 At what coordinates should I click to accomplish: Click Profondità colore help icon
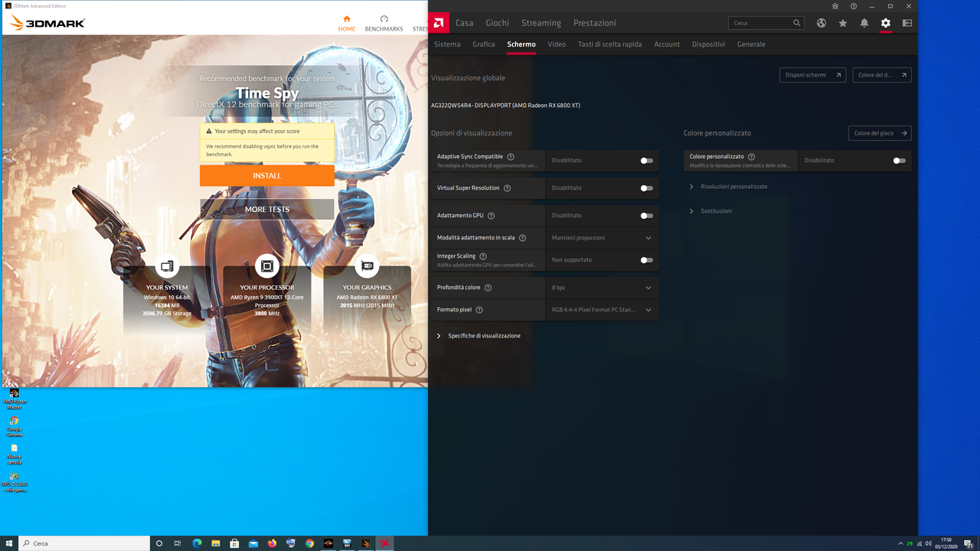point(488,288)
